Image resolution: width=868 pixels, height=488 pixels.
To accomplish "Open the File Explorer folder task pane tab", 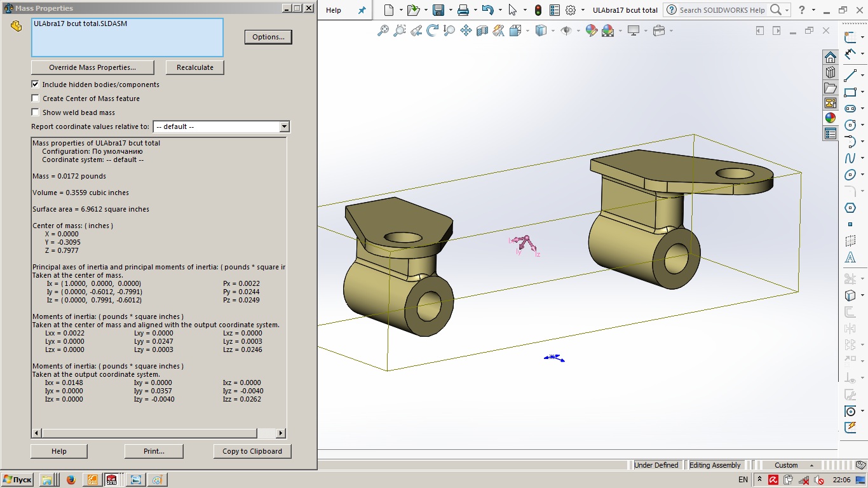I will point(831,88).
